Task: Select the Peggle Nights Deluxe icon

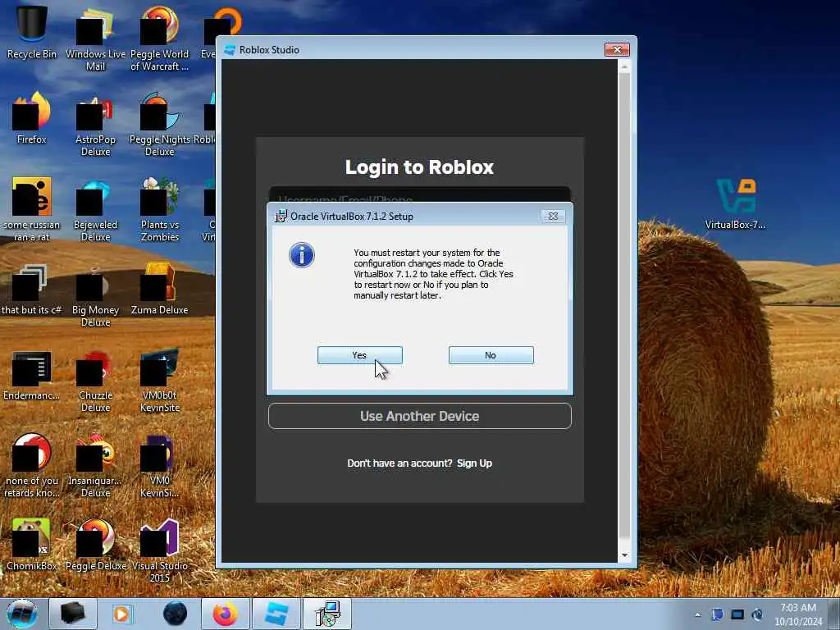Action: tap(160, 123)
